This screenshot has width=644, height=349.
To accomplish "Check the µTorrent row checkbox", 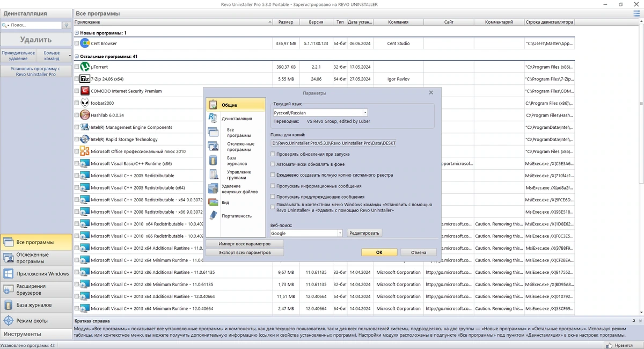I will [x=77, y=67].
